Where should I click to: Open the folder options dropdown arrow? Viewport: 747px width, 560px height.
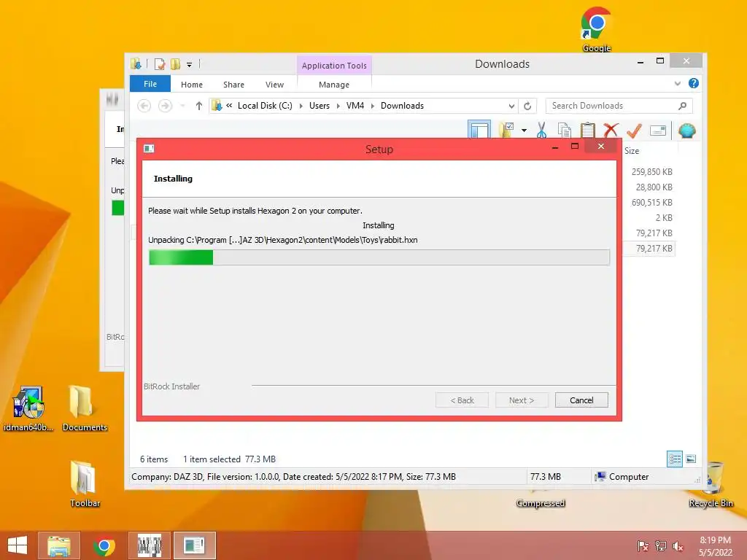click(524, 130)
